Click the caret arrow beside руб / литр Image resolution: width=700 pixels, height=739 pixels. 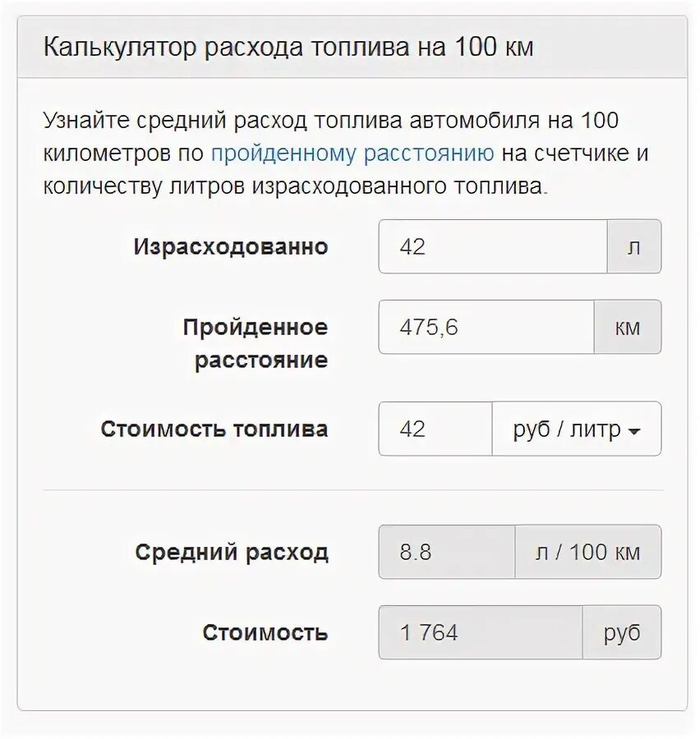point(633,431)
